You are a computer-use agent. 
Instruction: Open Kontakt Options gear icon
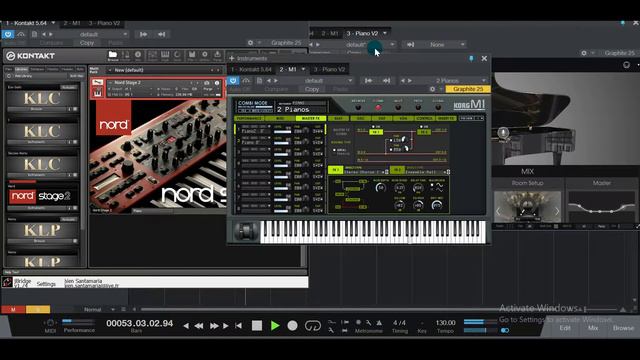point(204,55)
